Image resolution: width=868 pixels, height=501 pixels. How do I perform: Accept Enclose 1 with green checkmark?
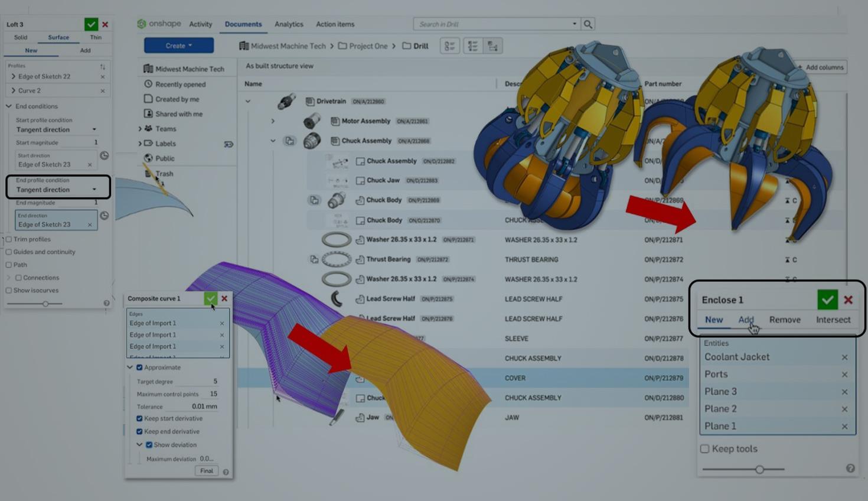click(x=827, y=300)
